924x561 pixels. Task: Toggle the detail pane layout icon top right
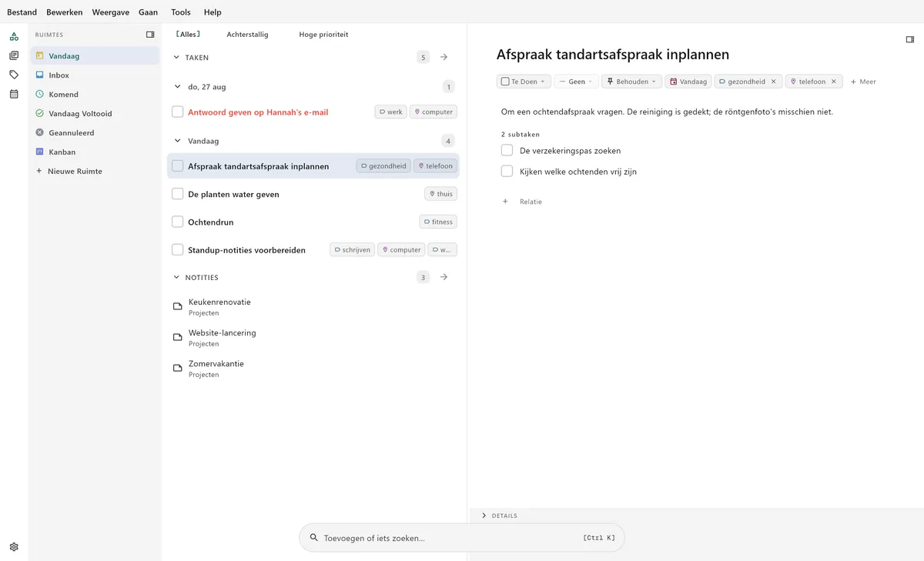(909, 39)
